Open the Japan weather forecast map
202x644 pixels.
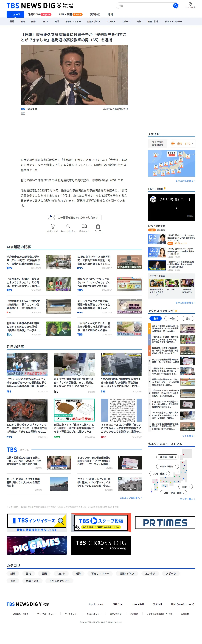[x=172, y=163]
